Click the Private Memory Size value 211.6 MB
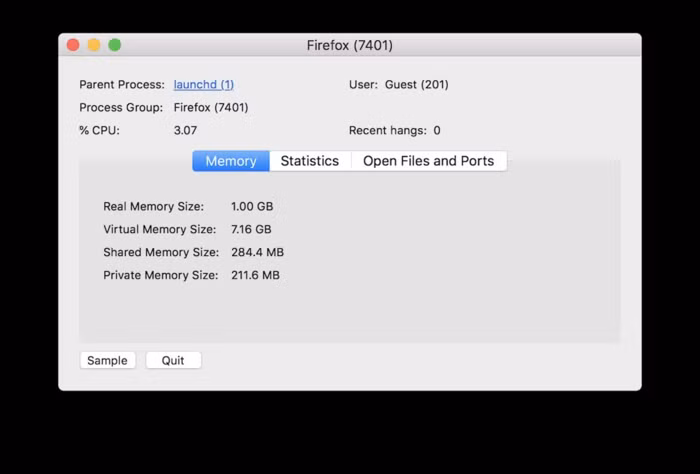The image size is (700, 474). (255, 276)
